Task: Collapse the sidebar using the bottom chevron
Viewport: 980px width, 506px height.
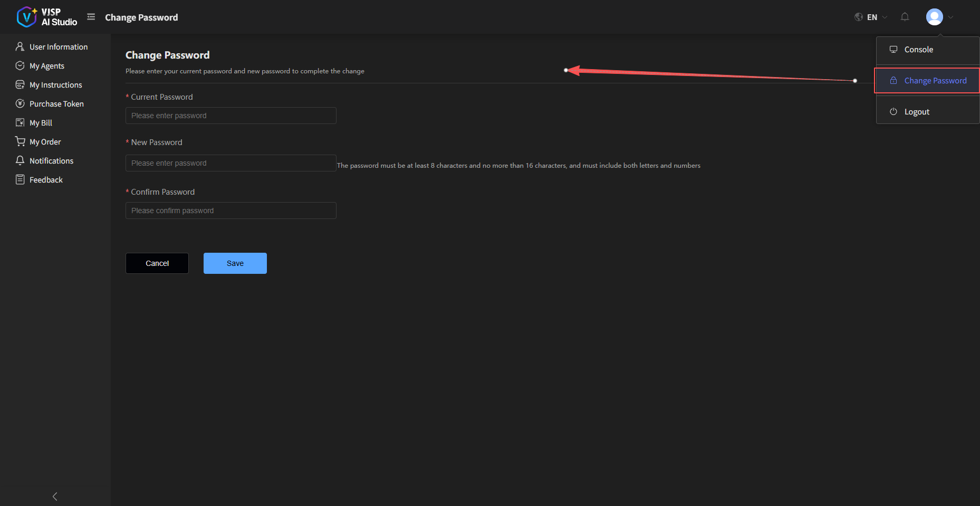Action: (54, 496)
